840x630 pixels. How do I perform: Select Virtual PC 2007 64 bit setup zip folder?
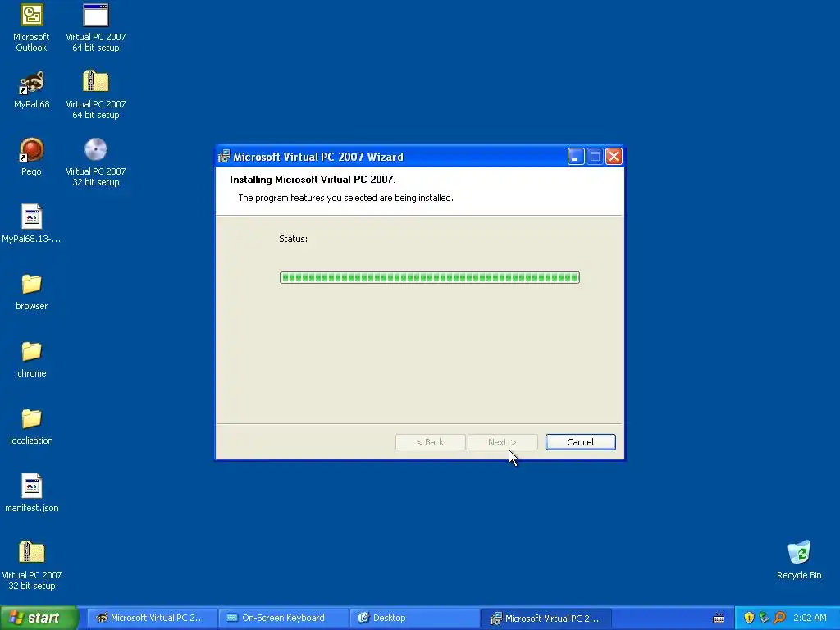95,95
